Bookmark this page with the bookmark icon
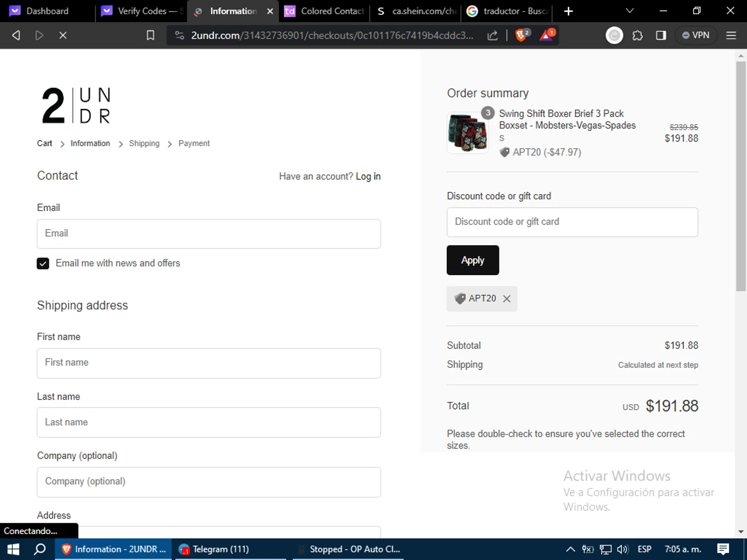The width and height of the screenshot is (747, 560). 150,35
